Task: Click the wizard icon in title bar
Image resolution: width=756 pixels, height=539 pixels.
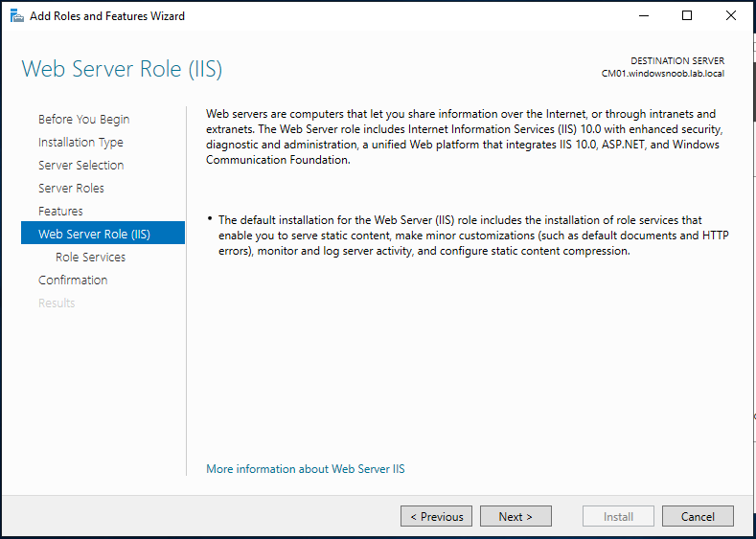Action: 17,16
